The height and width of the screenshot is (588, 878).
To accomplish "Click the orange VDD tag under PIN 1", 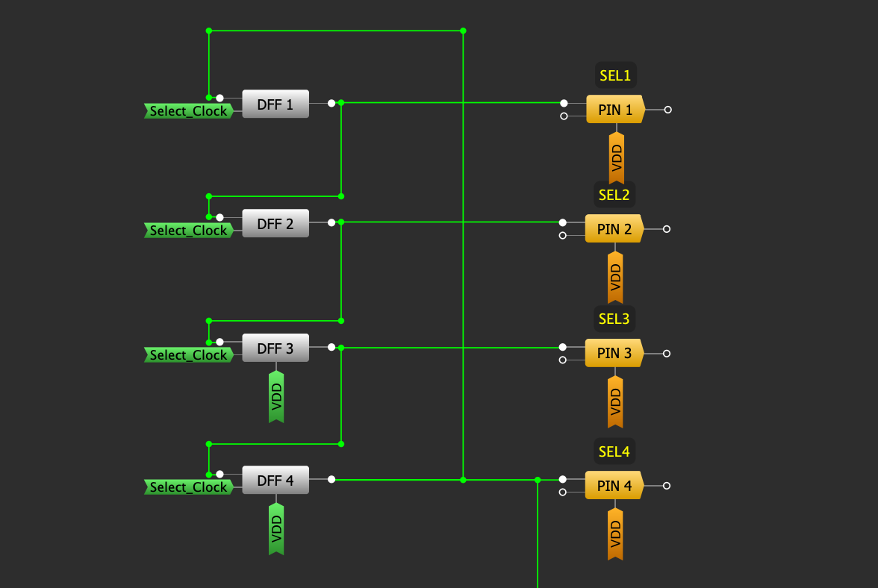I will 617,158.
